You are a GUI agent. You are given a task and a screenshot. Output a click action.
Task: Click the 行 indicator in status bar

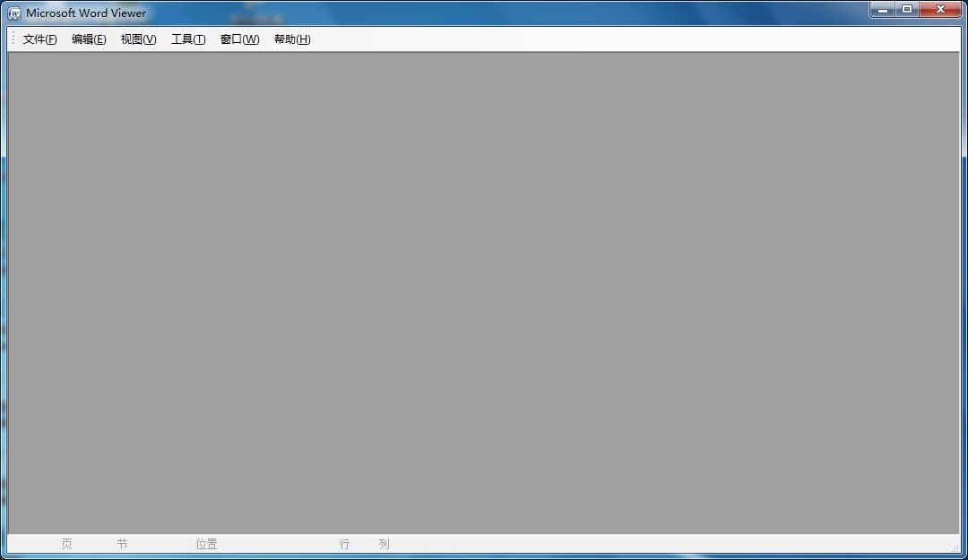(x=344, y=544)
